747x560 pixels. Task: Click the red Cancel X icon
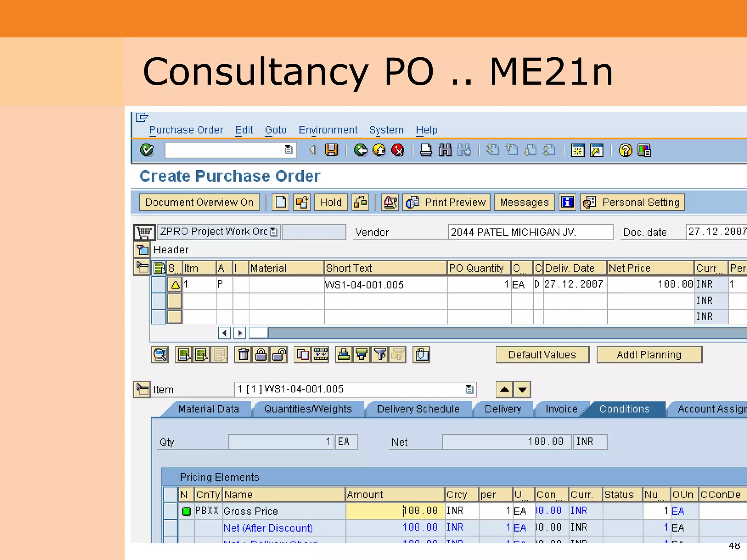click(398, 150)
